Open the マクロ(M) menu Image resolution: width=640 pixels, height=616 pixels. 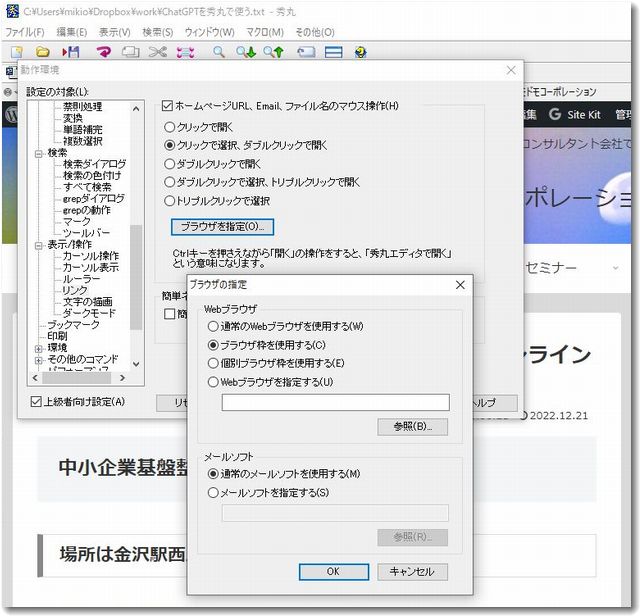coord(264,32)
